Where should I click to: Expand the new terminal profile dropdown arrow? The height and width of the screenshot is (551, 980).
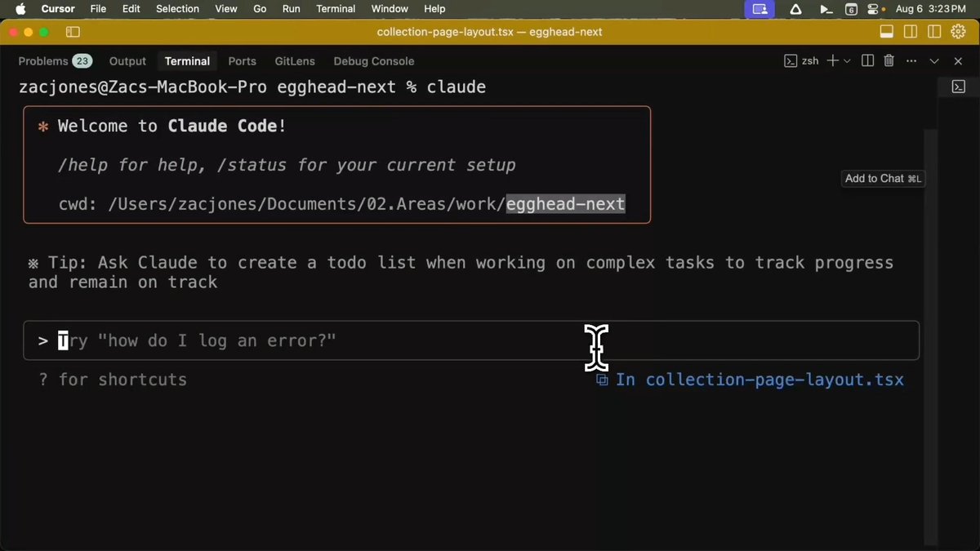[x=847, y=61]
